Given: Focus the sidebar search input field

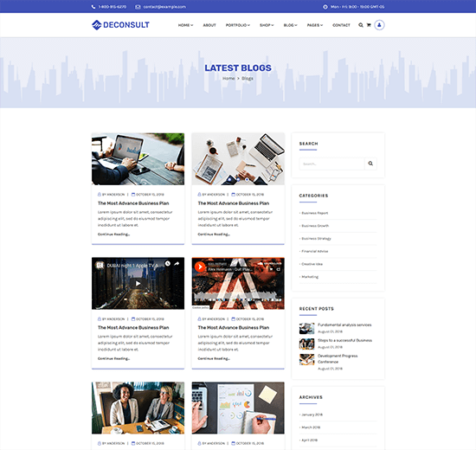Looking at the screenshot, I should [x=331, y=164].
